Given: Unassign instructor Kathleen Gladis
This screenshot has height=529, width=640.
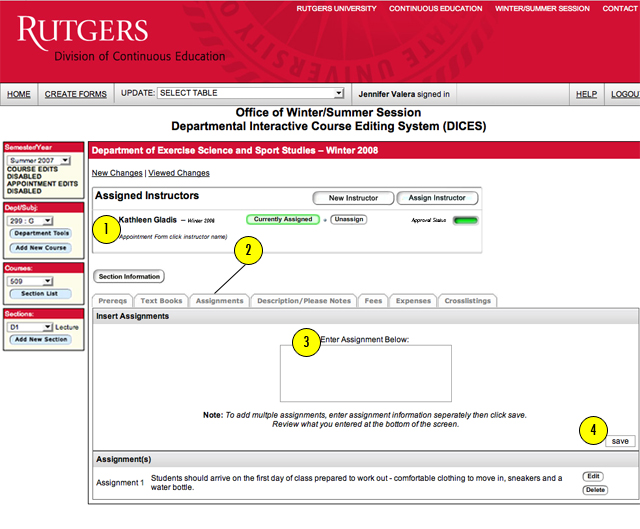Looking at the screenshot, I should [x=349, y=220].
